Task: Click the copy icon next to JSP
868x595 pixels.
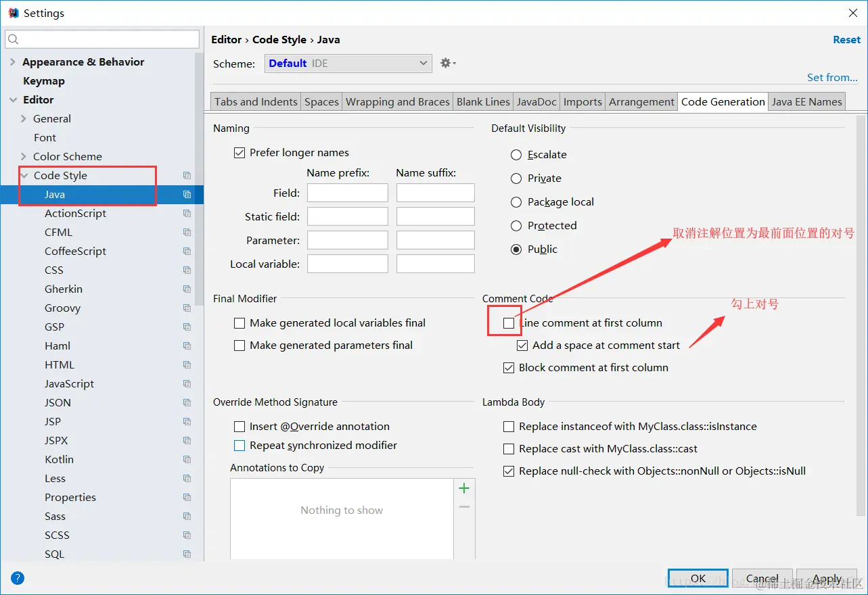Action: (x=187, y=421)
